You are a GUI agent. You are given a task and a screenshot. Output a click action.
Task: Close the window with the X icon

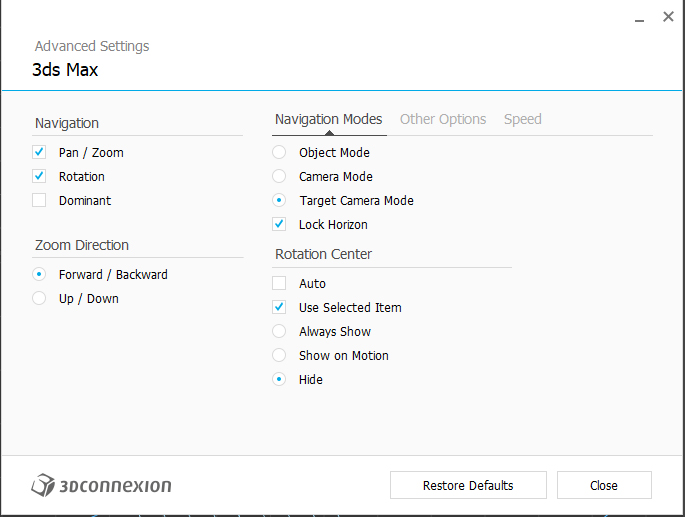click(668, 17)
